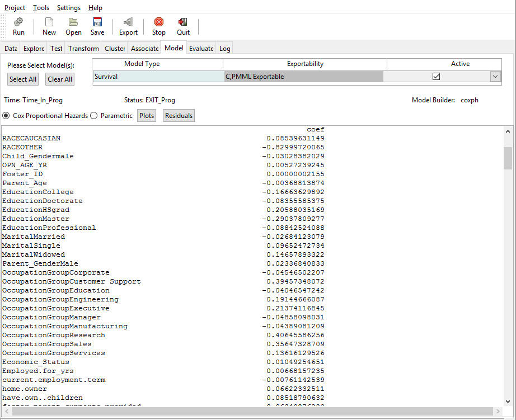Click the OccupationGroupCustomer Support row
Image resolution: width=516 pixels, height=420 pixels.
163,281
